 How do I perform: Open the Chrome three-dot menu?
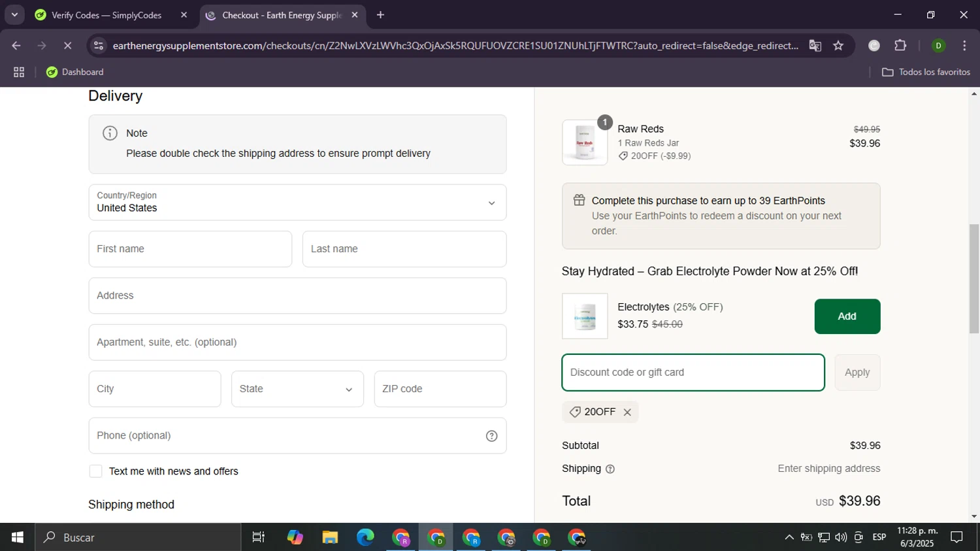click(x=964, y=46)
